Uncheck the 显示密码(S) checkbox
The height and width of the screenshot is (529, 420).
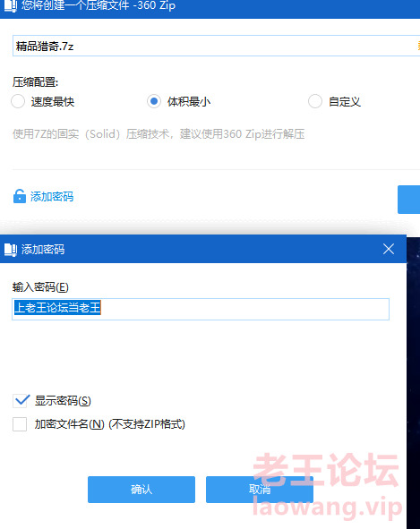(20, 400)
